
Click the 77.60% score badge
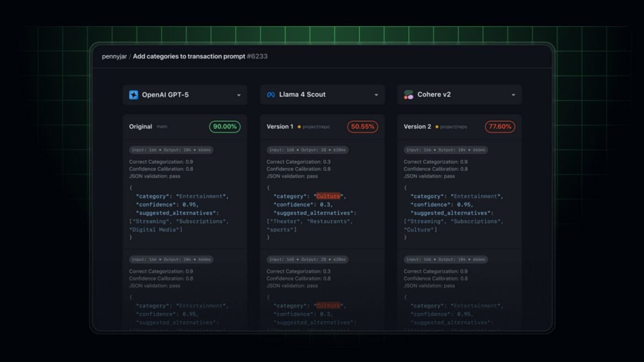pyautogui.click(x=500, y=126)
